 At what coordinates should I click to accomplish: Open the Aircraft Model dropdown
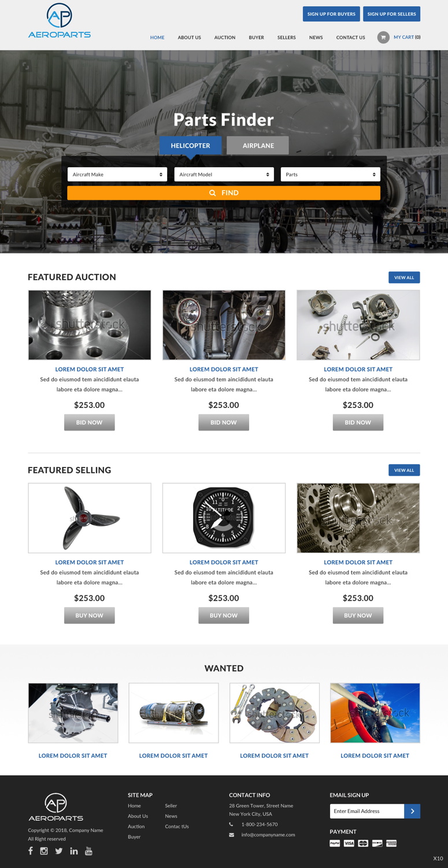point(224,174)
